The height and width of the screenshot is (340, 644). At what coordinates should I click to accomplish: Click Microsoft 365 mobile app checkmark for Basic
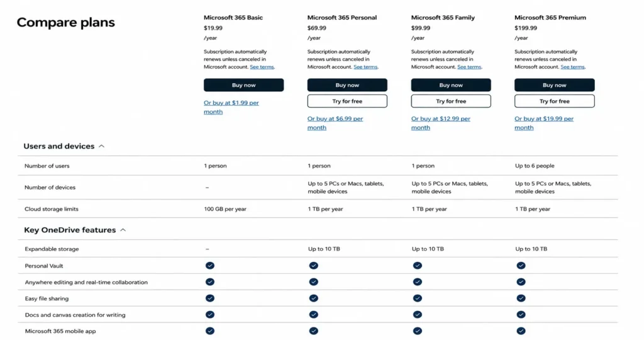tap(210, 331)
